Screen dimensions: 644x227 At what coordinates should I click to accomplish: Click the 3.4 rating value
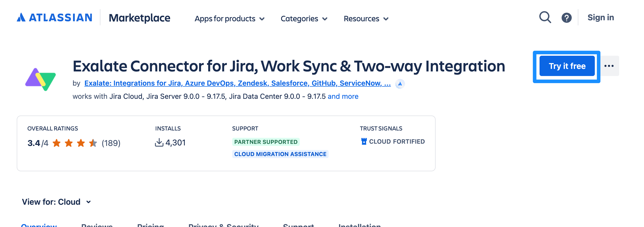click(34, 143)
